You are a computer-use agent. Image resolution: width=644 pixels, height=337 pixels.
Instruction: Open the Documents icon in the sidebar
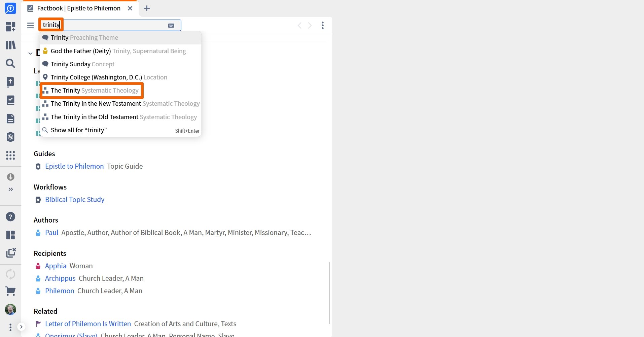pos(10,119)
